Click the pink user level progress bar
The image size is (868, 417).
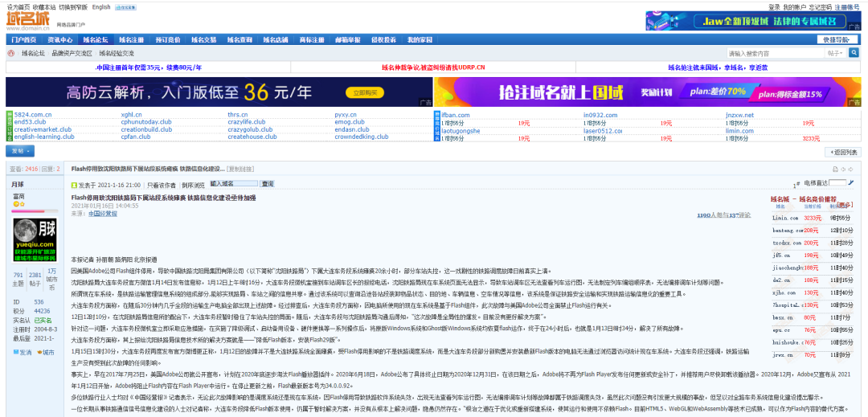point(36,211)
